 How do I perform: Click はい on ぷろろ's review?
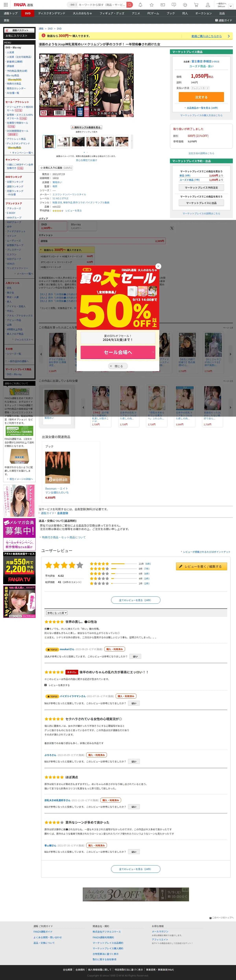pyautogui.click(x=134, y=761)
